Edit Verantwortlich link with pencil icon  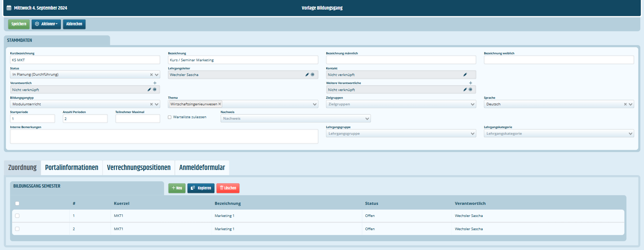click(x=149, y=90)
